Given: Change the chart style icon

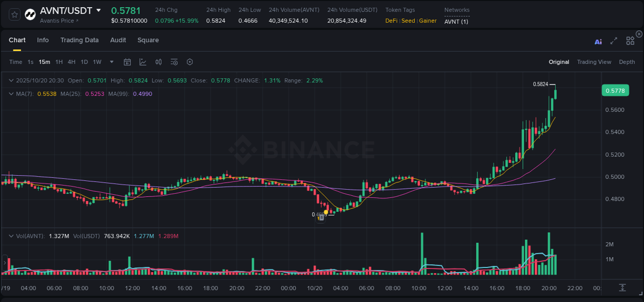Looking at the screenshot, I should pos(142,62).
